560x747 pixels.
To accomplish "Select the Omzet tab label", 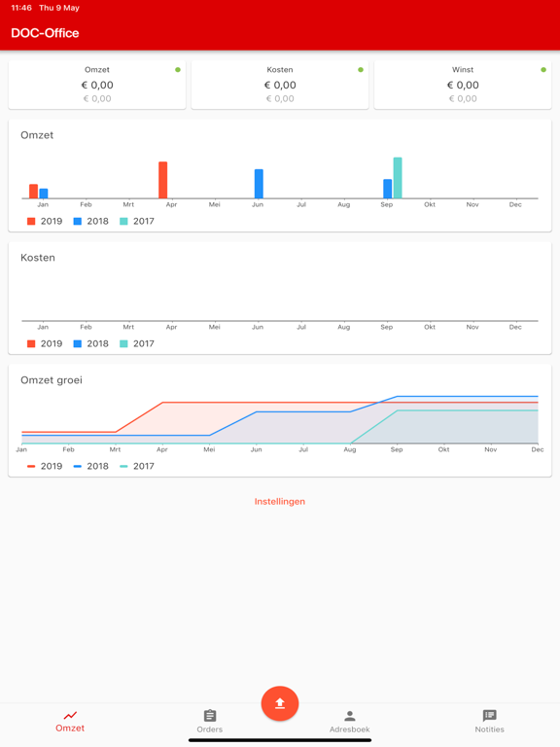I will (x=70, y=728).
